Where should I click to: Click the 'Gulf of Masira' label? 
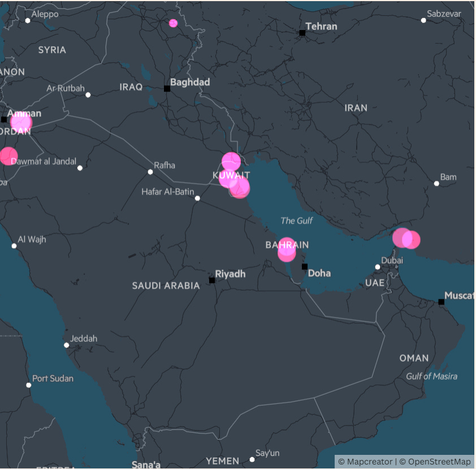tap(432, 376)
